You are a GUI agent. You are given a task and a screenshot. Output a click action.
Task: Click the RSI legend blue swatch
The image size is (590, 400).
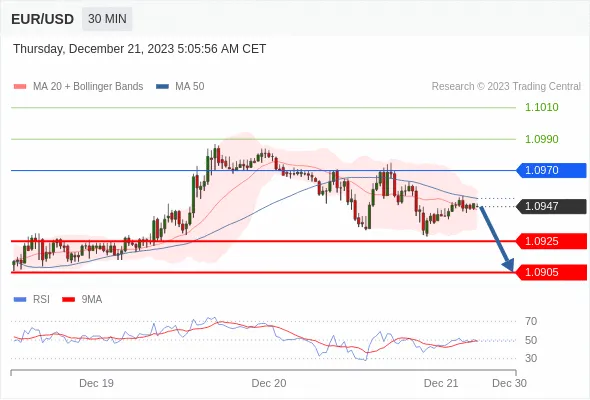(20, 300)
